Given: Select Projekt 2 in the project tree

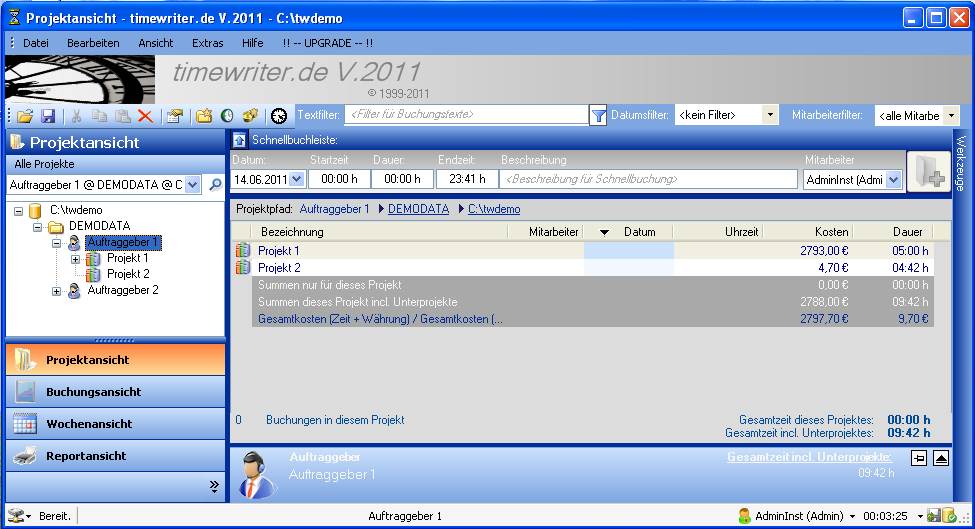Looking at the screenshot, I should click(128, 274).
